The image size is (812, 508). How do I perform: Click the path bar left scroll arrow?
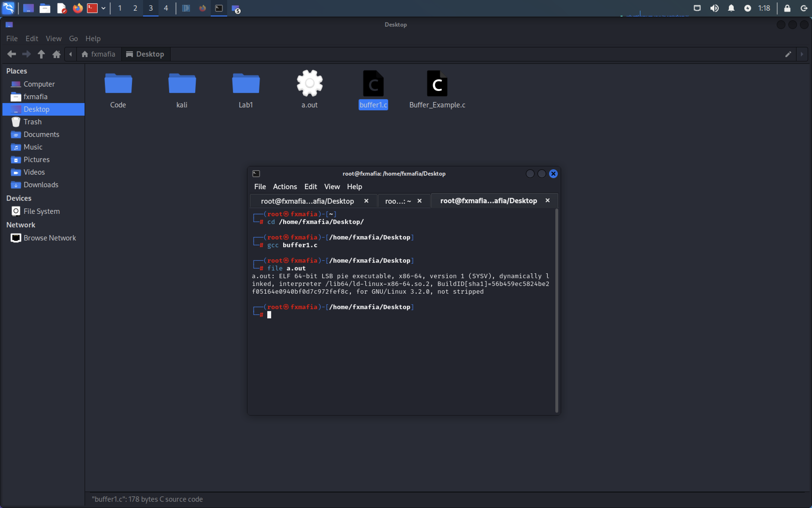point(71,54)
